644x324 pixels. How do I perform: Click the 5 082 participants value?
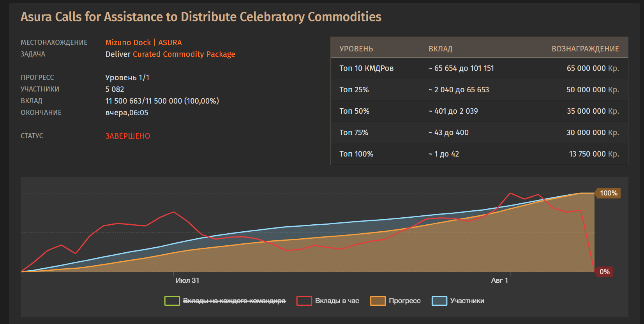115,89
